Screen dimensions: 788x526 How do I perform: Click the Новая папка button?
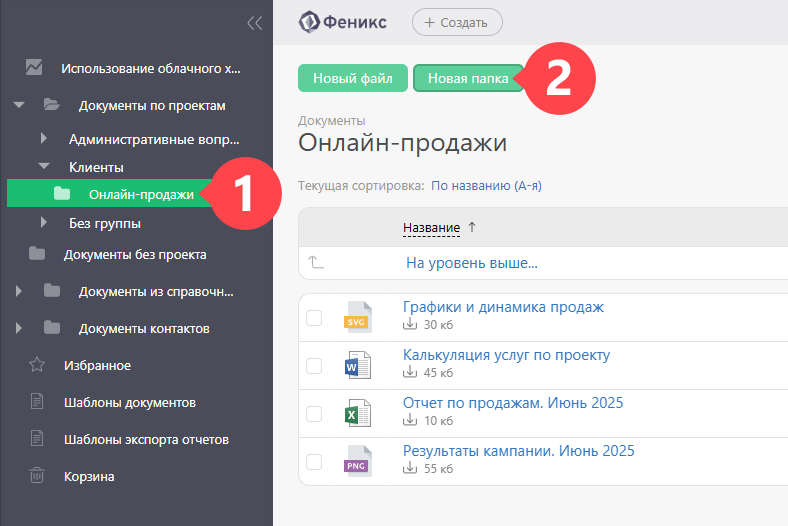coord(468,78)
